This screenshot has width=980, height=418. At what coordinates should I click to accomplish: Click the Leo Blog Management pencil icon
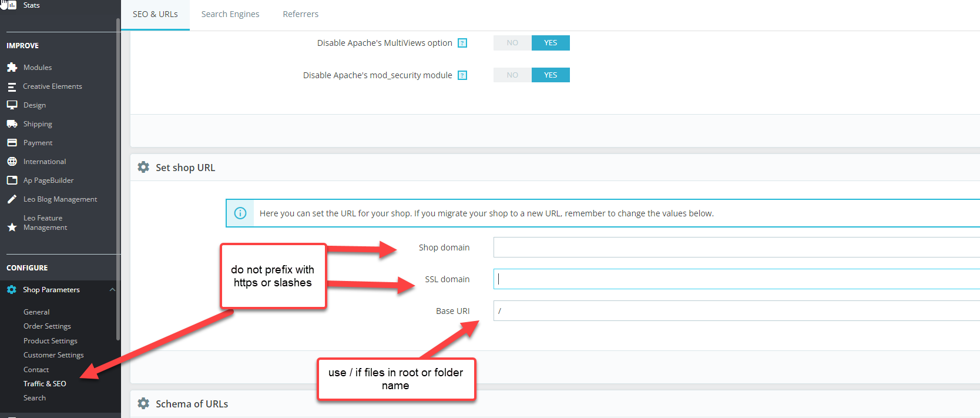coord(12,199)
